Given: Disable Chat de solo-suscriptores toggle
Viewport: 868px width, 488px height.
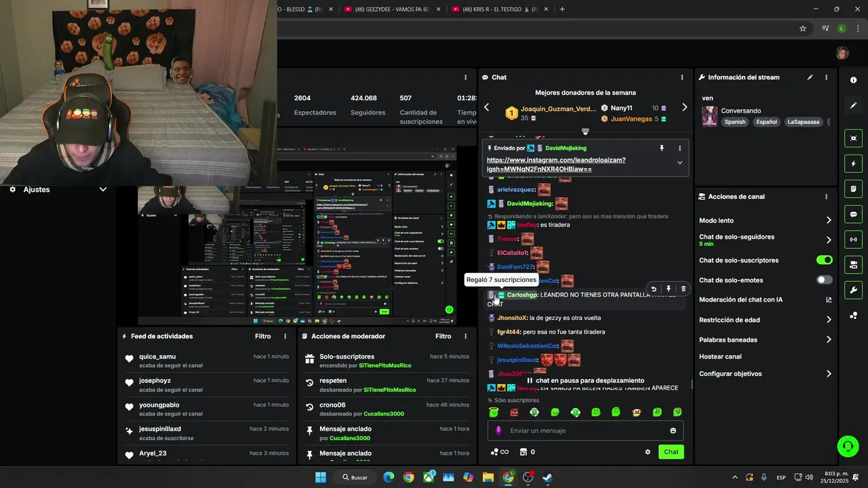Looking at the screenshot, I should 824,260.
